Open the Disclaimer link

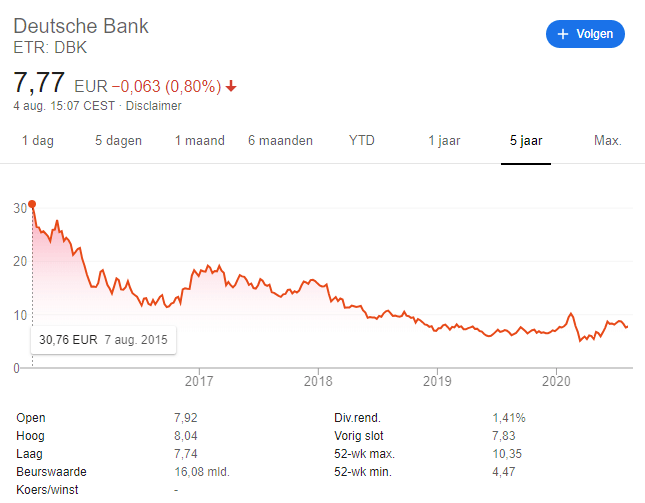[153, 106]
